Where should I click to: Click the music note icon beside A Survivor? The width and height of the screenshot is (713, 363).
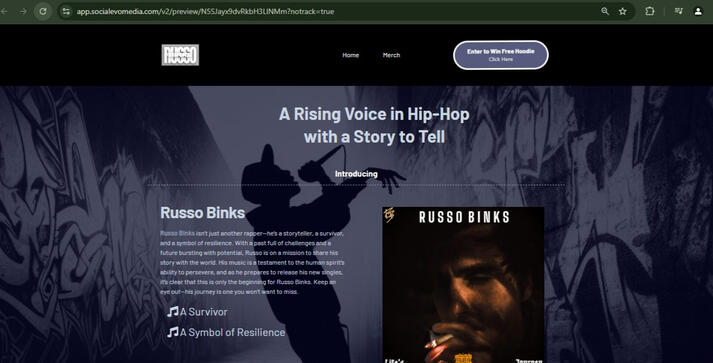click(x=173, y=312)
